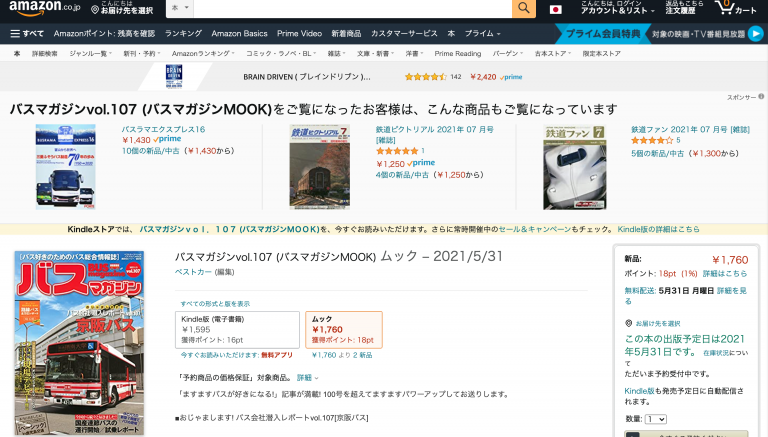The width and height of the screenshot is (768, 437).
Task: Click the 鉄道ファン cover image
Action: 575,167
